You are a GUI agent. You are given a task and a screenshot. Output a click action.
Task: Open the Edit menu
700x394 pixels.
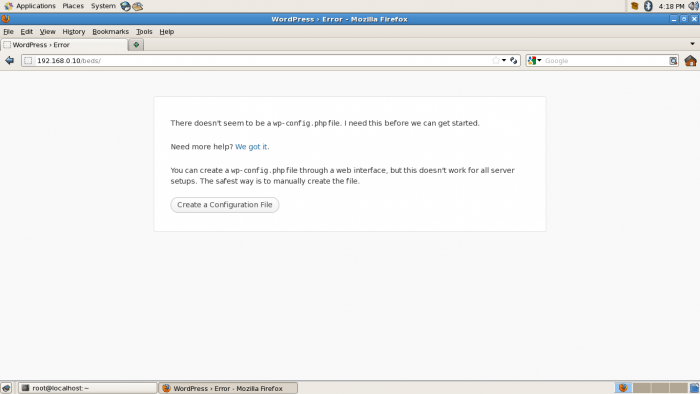(26, 32)
